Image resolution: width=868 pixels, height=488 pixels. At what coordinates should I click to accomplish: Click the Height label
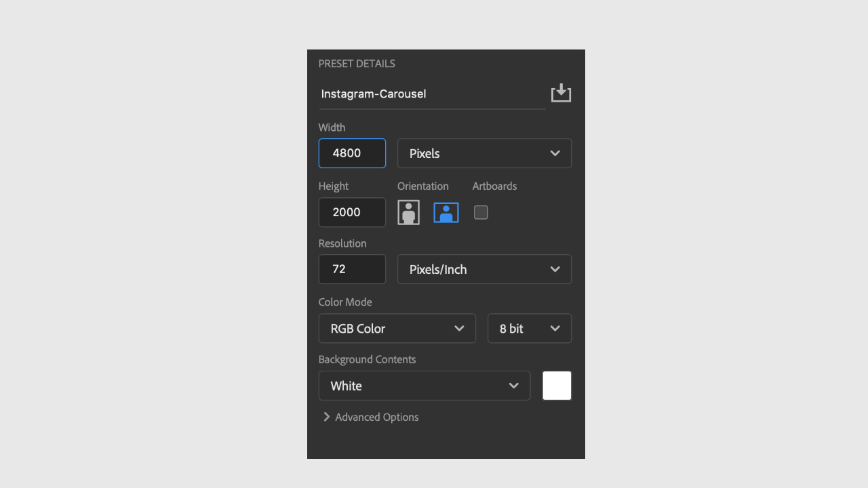click(334, 186)
